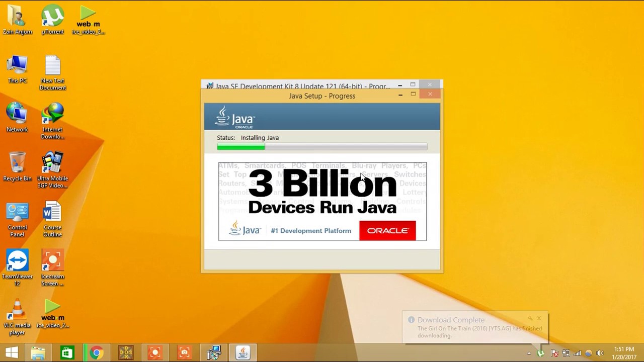This screenshot has height=362, width=644.
Task: Click 'Status: Installing Java' text
Action: (x=248, y=137)
